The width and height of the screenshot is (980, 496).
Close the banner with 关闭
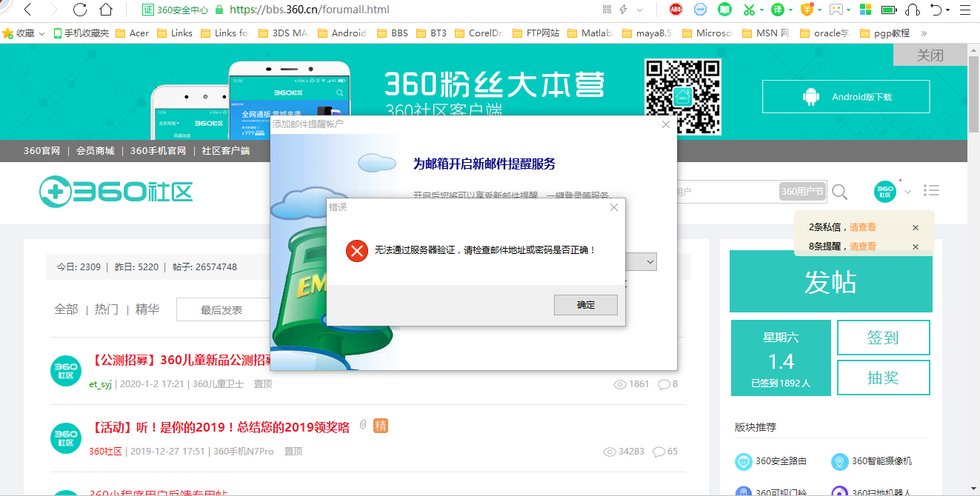pyautogui.click(x=930, y=56)
